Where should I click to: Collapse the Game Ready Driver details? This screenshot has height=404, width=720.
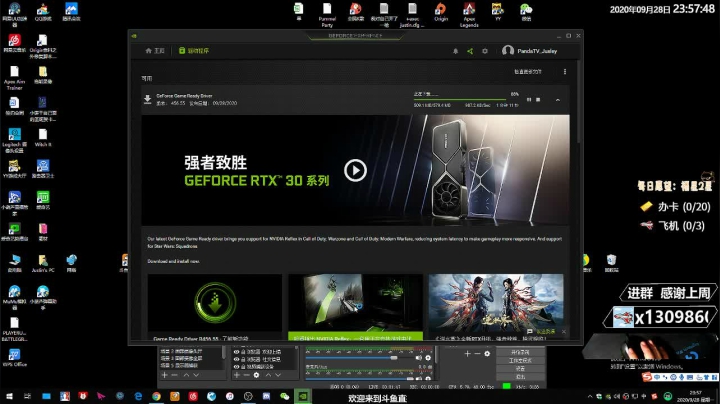coord(558,100)
